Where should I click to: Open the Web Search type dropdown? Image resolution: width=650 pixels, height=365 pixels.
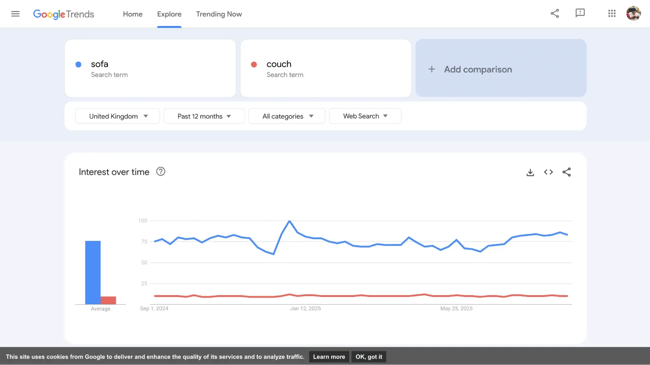coord(365,116)
